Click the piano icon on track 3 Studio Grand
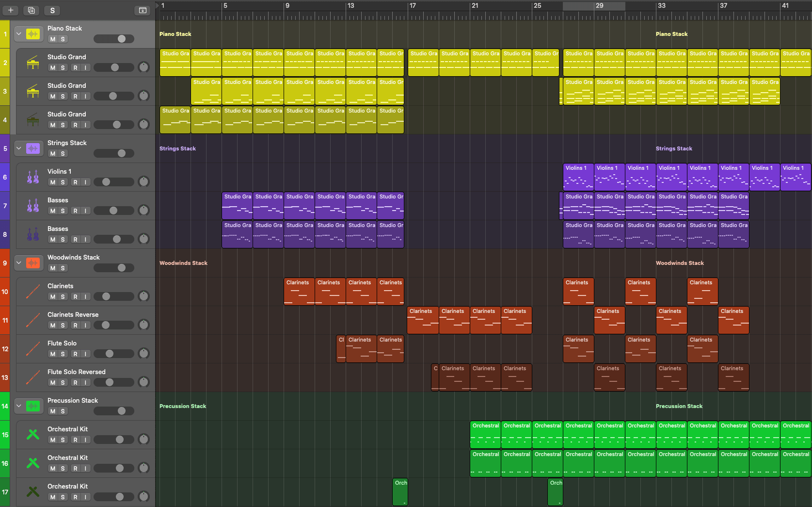The height and width of the screenshot is (507, 812). (x=33, y=91)
